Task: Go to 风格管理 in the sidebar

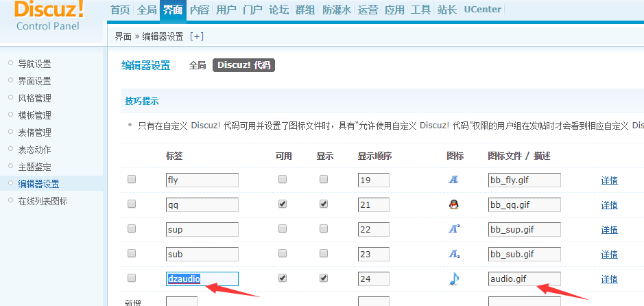Action: click(x=34, y=98)
